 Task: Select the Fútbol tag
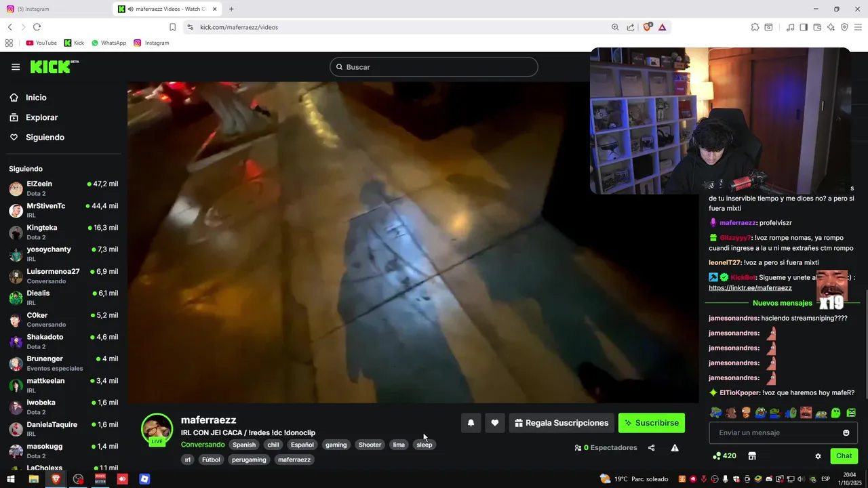point(211,460)
